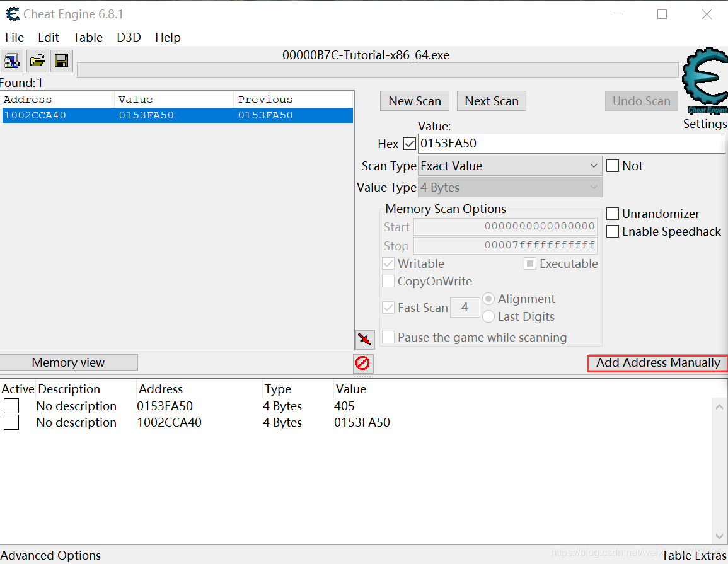Click the Value column header in results
Screen dimensions: 728x564
[x=173, y=100]
